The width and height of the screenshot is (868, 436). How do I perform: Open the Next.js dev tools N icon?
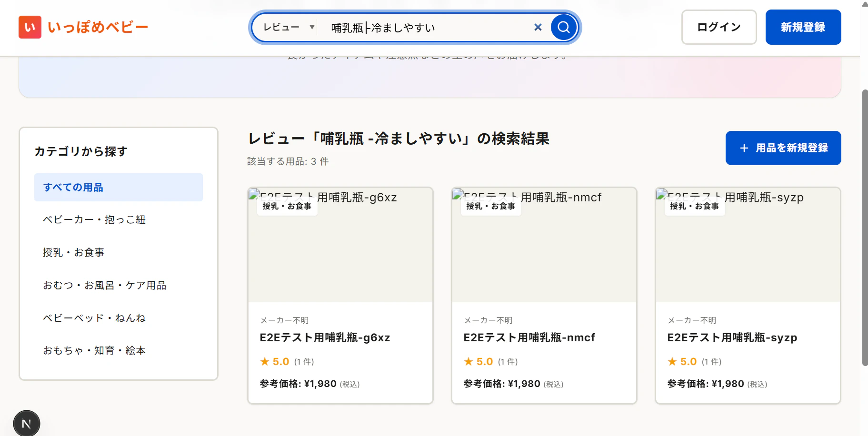(27, 423)
